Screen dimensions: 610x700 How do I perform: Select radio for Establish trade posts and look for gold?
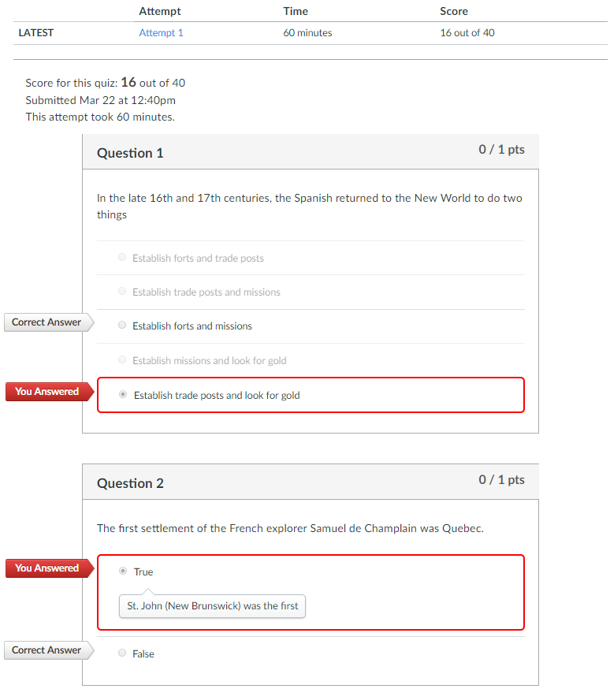[123, 394]
